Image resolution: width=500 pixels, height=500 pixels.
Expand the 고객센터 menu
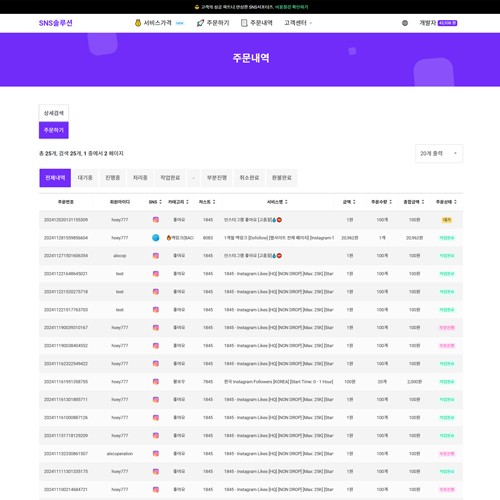pyautogui.click(x=298, y=23)
